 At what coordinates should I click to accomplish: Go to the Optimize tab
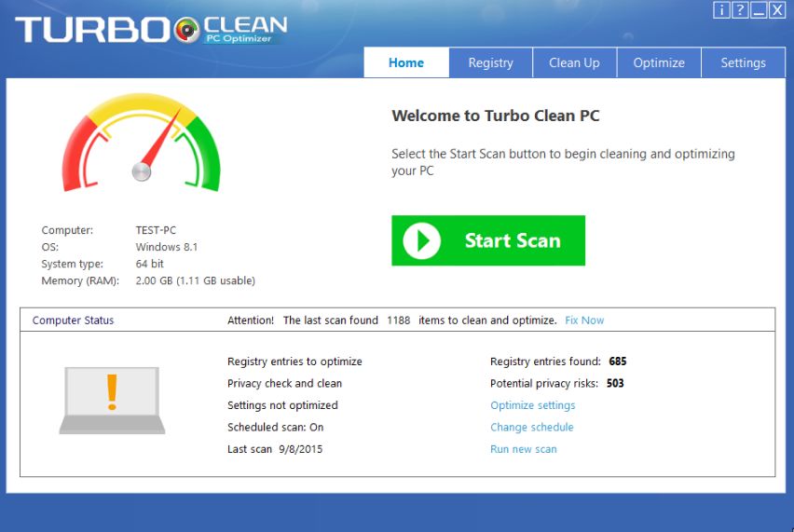tap(659, 62)
